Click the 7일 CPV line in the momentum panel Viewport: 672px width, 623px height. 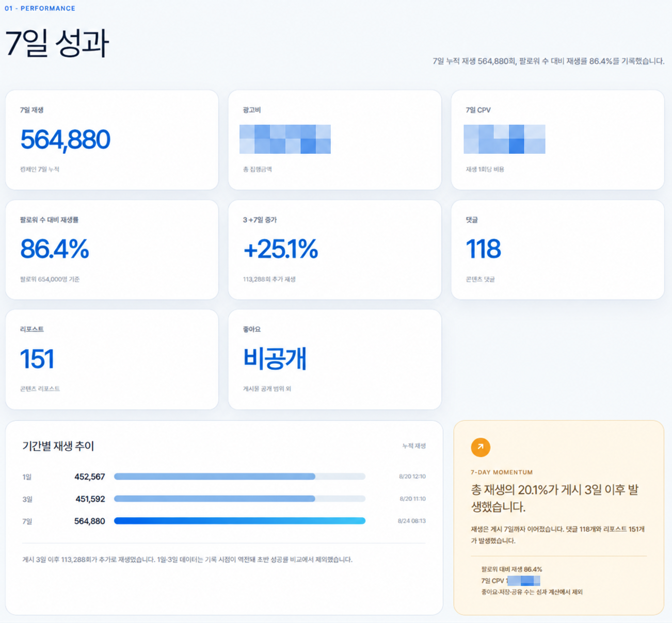click(510, 581)
